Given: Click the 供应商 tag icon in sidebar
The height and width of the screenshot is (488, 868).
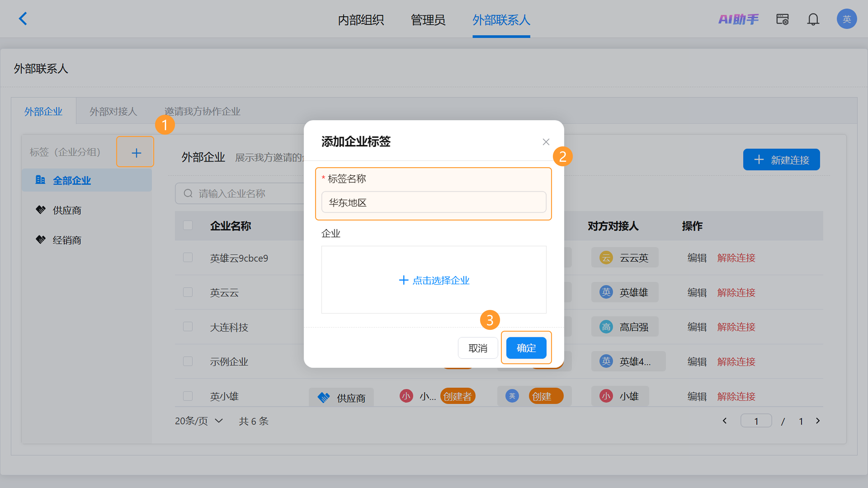Looking at the screenshot, I should 40,210.
